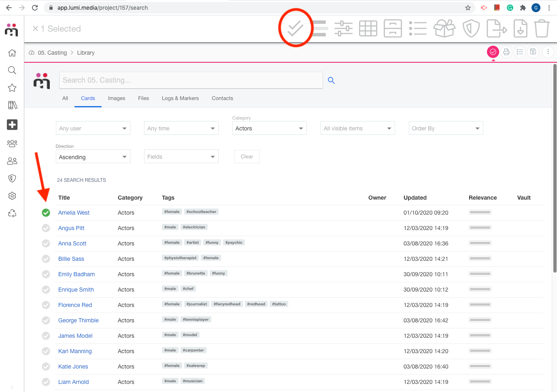The width and height of the screenshot is (557, 392).
Task: Open the Category Actors dropdown
Action: point(270,128)
